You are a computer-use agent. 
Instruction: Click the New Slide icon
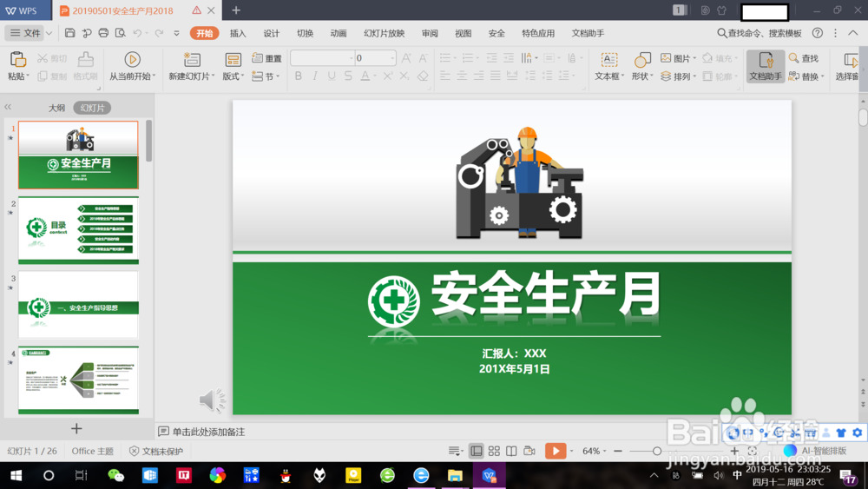(x=192, y=59)
